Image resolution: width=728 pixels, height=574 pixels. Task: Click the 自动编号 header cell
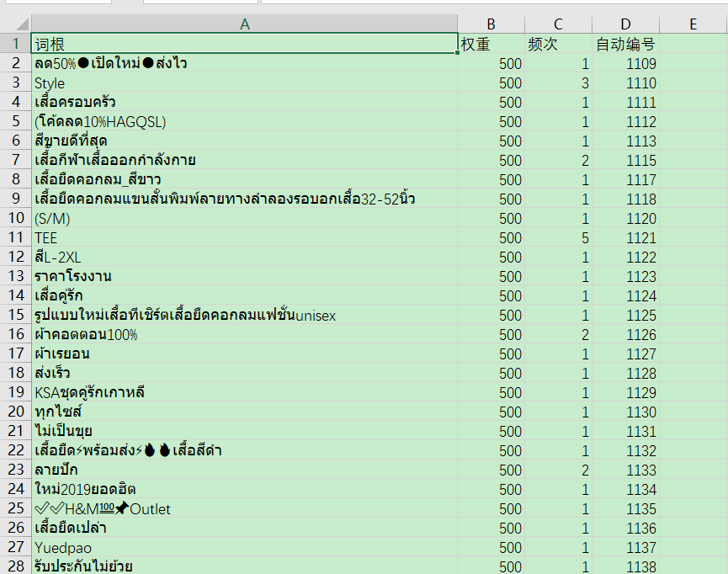(x=625, y=44)
